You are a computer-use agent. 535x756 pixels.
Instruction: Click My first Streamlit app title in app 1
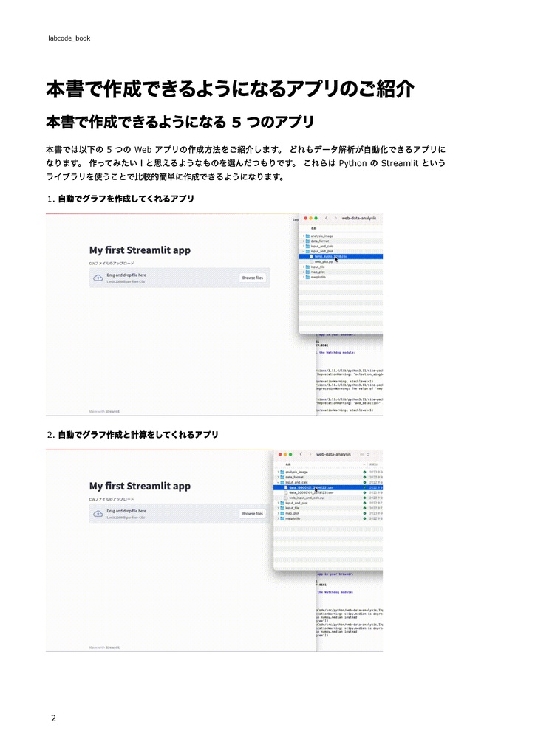(x=140, y=250)
